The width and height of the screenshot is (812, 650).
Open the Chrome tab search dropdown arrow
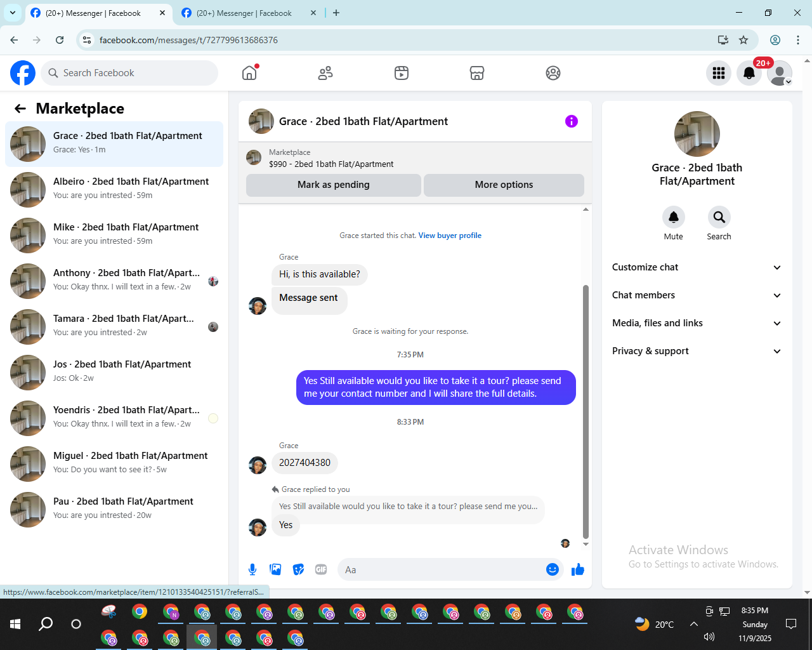click(x=12, y=13)
